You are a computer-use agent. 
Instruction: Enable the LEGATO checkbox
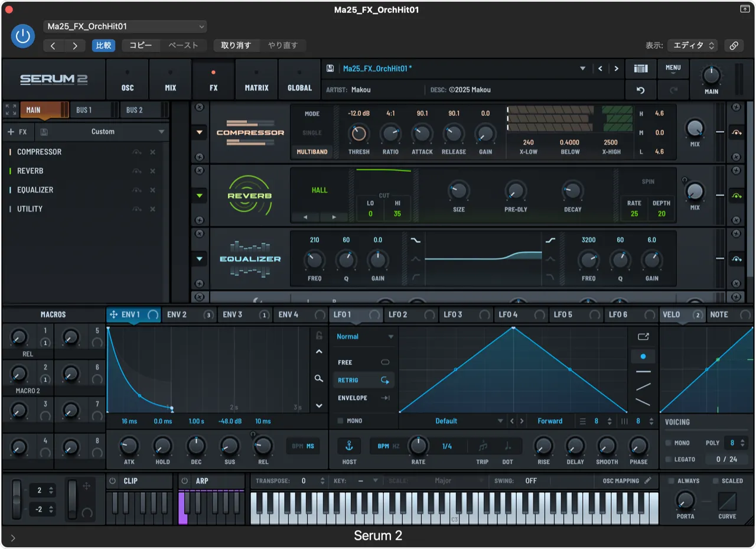point(668,459)
